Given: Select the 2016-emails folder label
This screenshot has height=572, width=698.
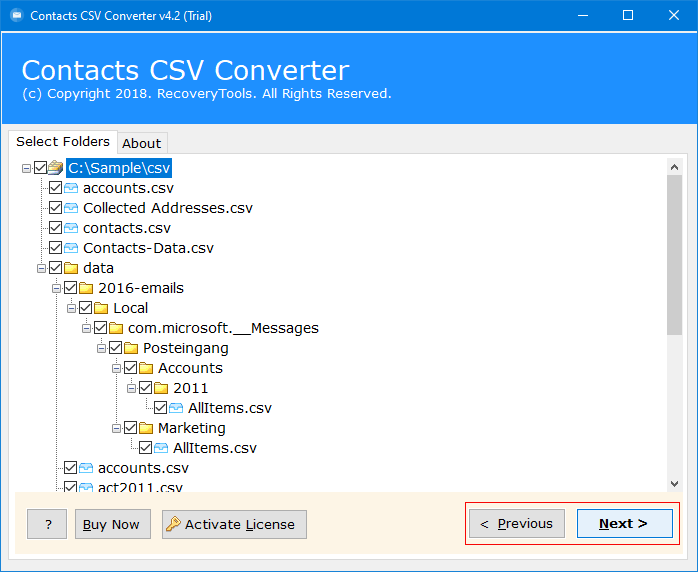Looking at the screenshot, I should click(x=141, y=288).
